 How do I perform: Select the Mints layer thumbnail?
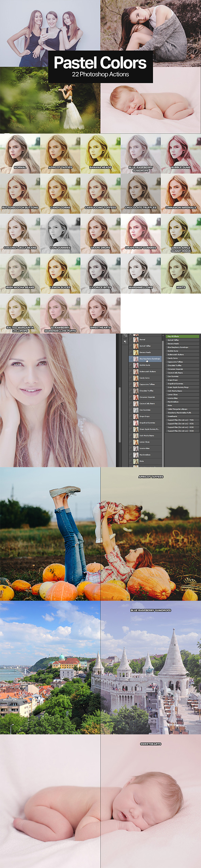136,461
